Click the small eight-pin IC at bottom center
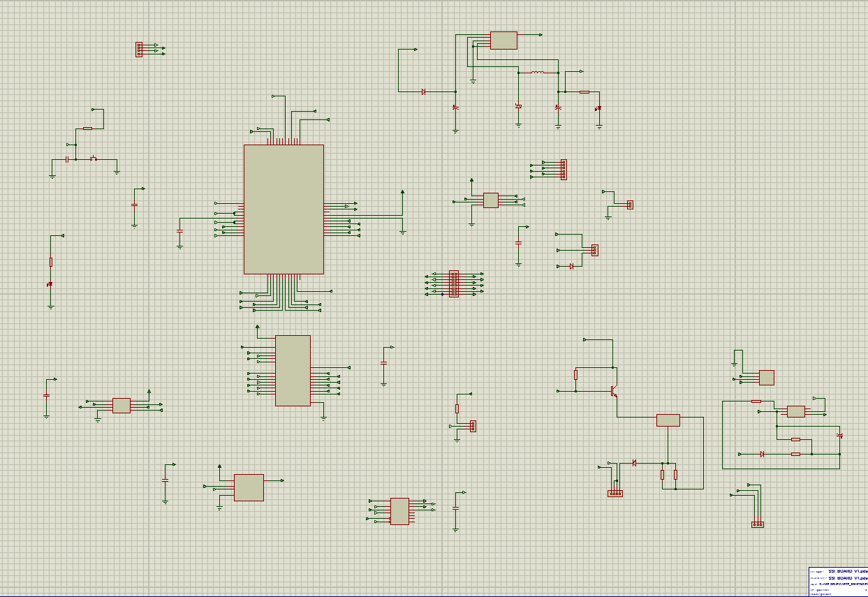This screenshot has width=868, height=597. [x=399, y=511]
